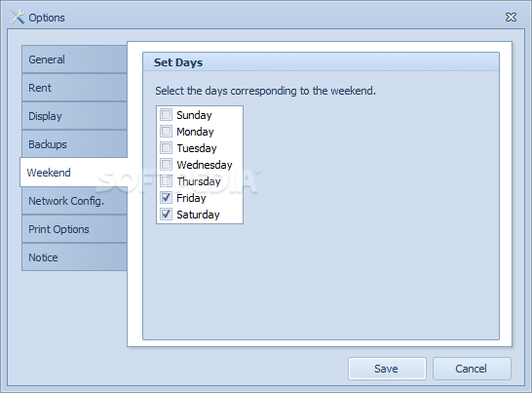
Task: Toggle the Thursday checkbox
Action: click(x=167, y=181)
